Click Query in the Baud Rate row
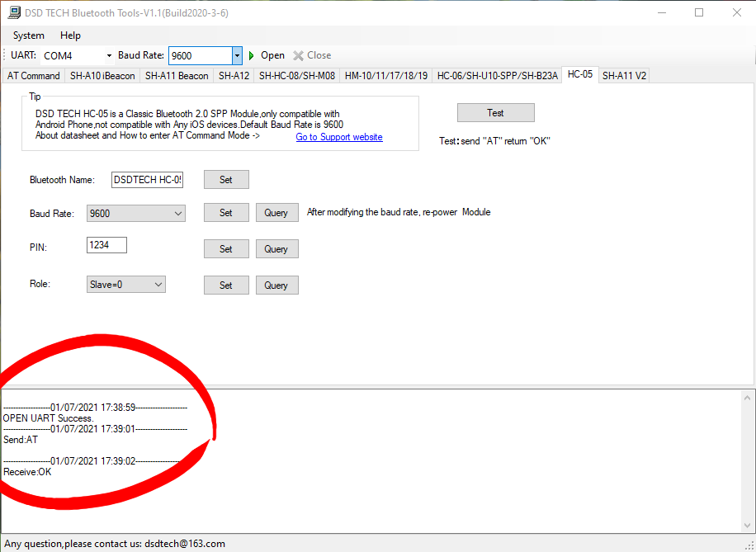 coord(276,213)
